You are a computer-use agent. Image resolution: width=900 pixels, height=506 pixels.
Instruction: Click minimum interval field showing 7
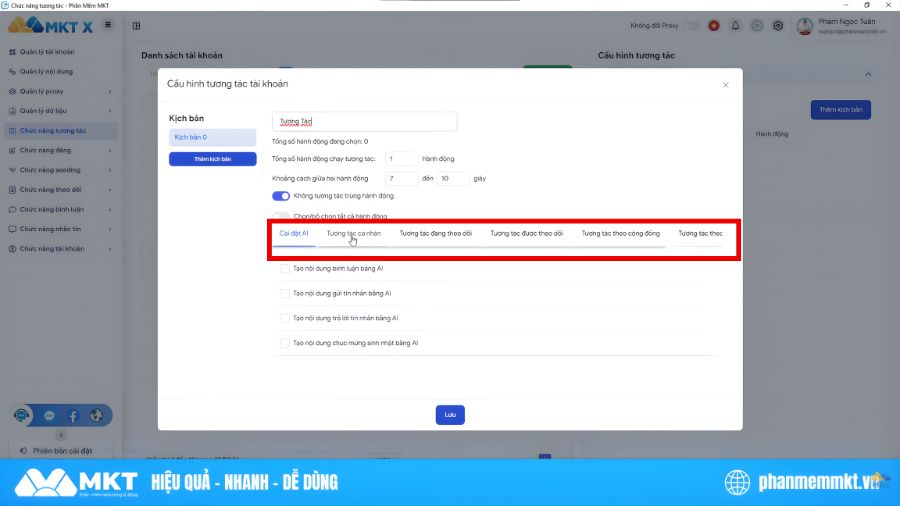[401, 178]
